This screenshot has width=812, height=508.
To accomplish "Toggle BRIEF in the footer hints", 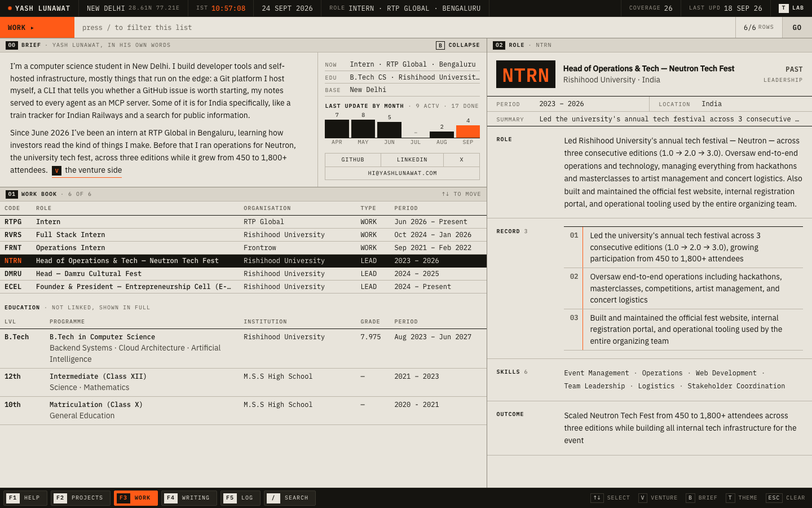I will [x=701, y=498].
